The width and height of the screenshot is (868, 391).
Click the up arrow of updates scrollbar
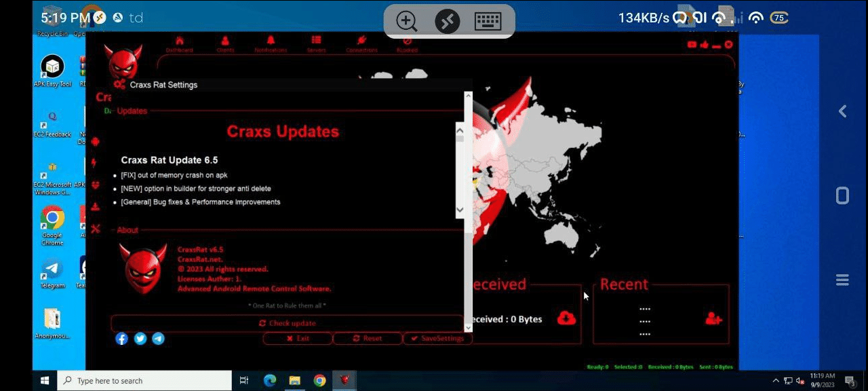[x=460, y=131]
